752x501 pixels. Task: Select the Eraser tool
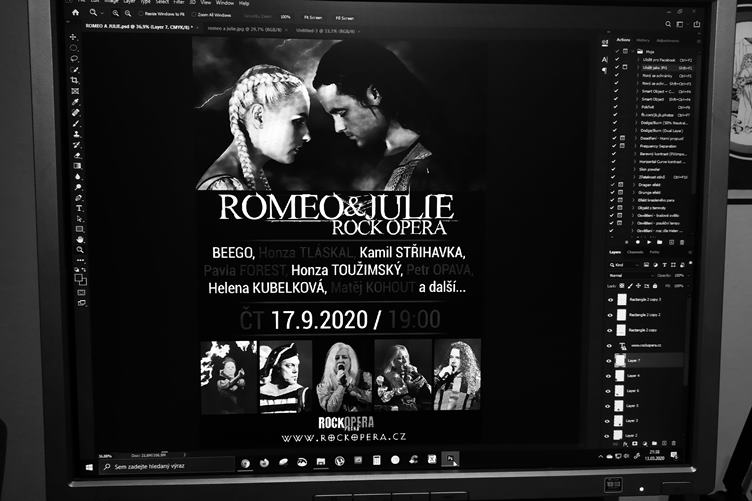77,155
